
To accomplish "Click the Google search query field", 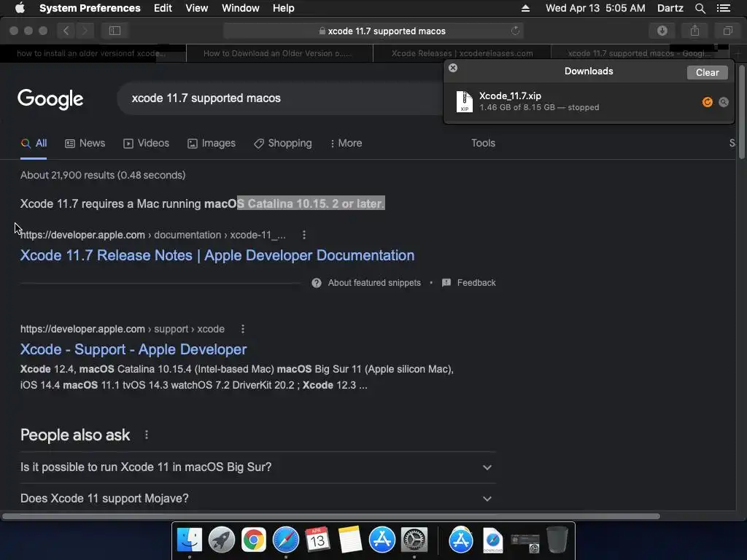I will pyautogui.click(x=281, y=98).
